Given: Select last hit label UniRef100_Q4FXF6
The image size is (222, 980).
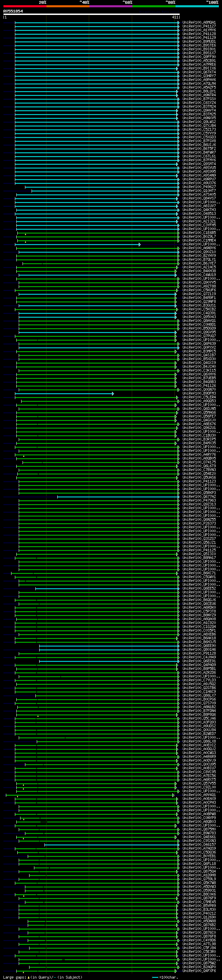Looking at the screenshot, I should coord(199,971).
